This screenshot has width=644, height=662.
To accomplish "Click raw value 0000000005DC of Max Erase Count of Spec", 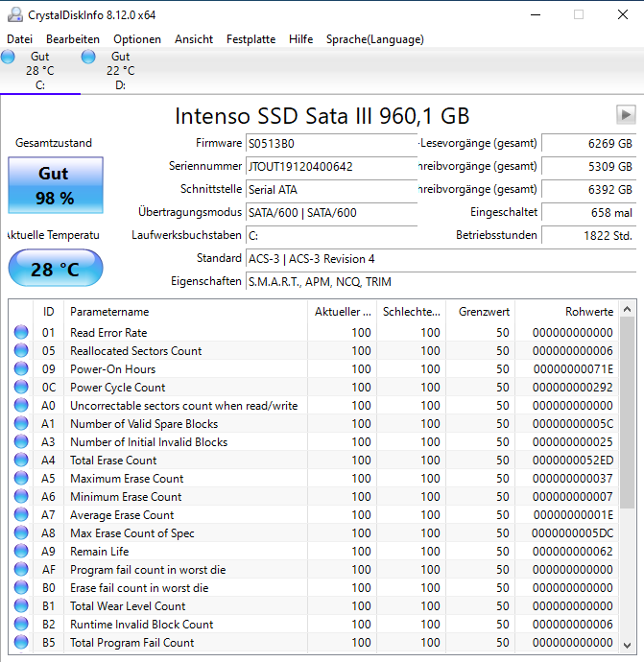I will [x=572, y=533].
